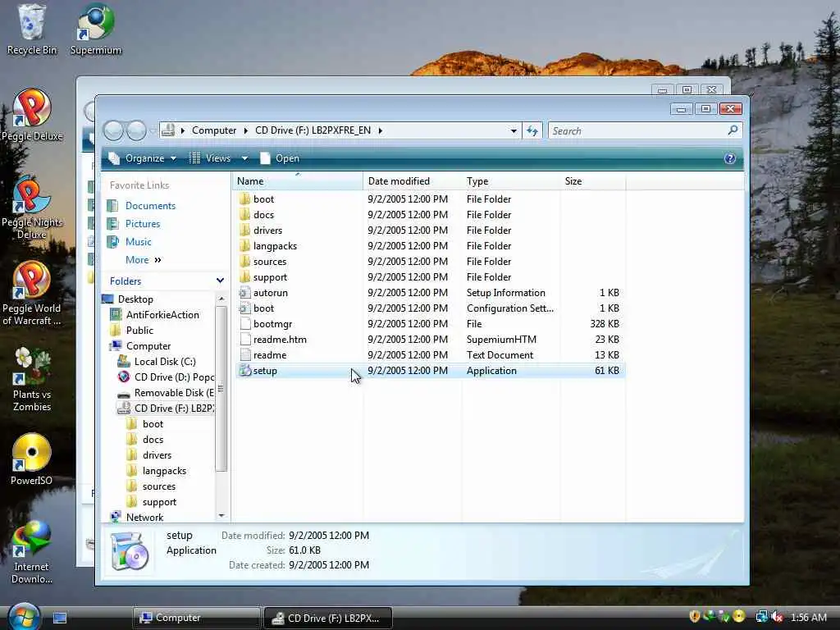Open the Organize dropdown menu
Screen dimensions: 840x630
coord(142,158)
